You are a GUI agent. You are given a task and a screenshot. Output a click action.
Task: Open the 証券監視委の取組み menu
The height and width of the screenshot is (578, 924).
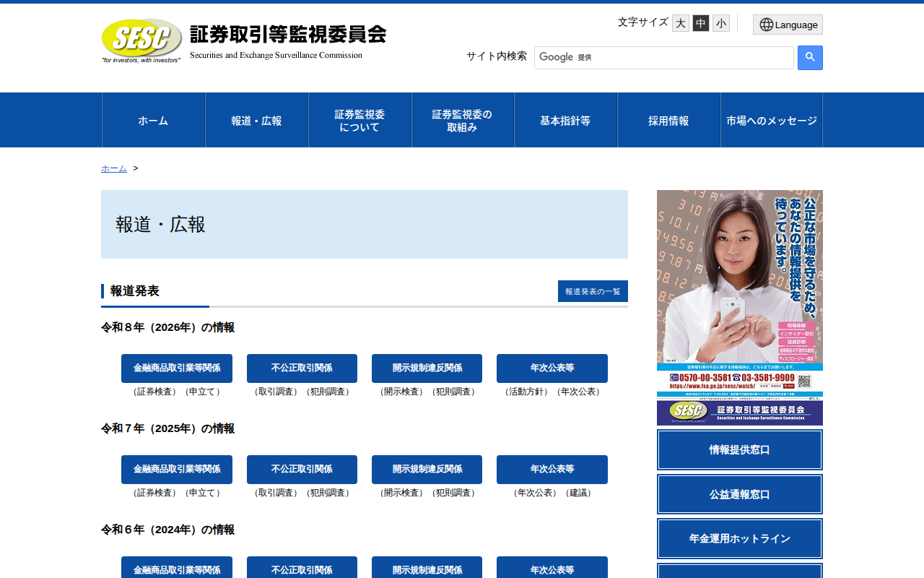pyautogui.click(x=462, y=120)
